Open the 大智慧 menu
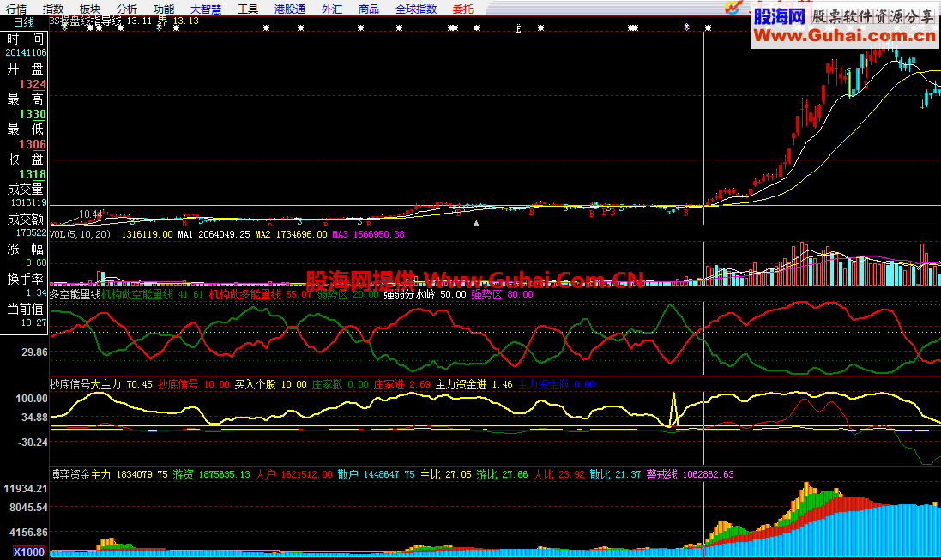The image size is (941, 560). tap(205, 9)
